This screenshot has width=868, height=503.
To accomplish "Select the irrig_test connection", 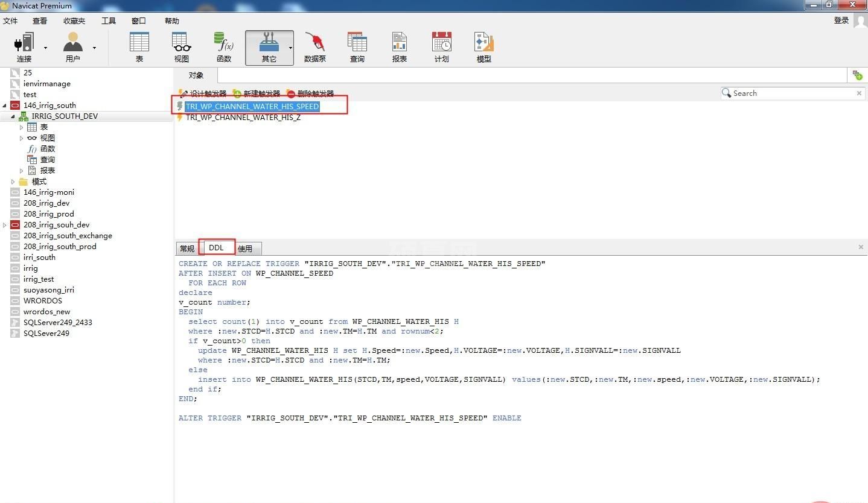I will coord(39,279).
